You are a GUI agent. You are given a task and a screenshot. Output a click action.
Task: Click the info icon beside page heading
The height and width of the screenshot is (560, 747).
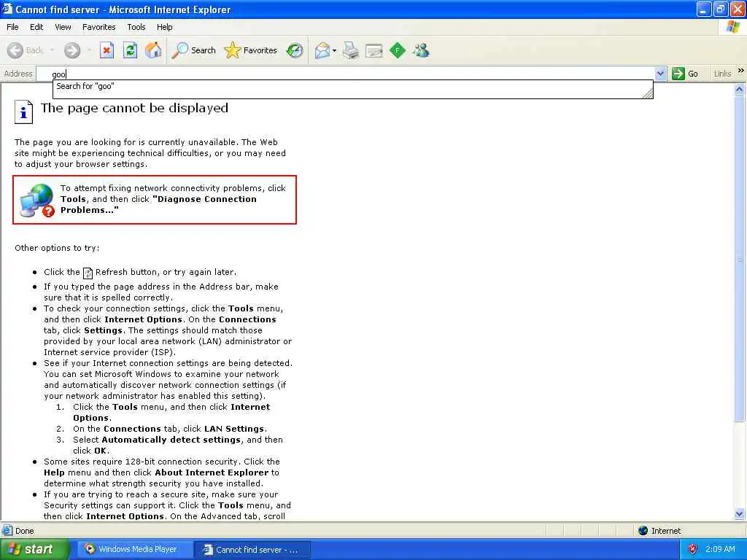(23, 112)
